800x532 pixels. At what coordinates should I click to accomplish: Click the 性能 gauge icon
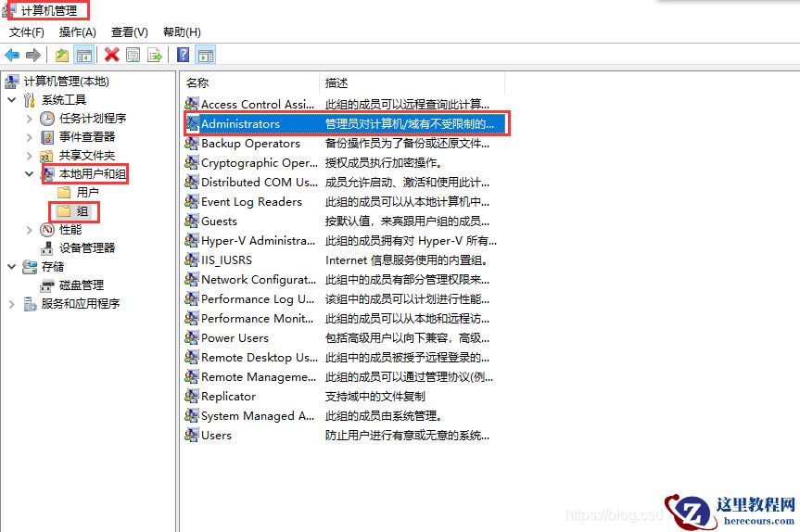[47, 230]
